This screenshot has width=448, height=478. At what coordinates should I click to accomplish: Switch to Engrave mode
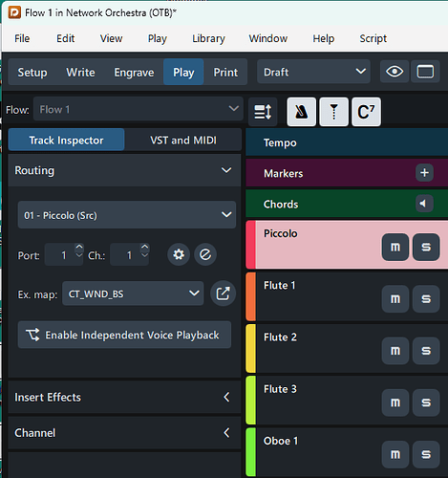pyautogui.click(x=134, y=72)
